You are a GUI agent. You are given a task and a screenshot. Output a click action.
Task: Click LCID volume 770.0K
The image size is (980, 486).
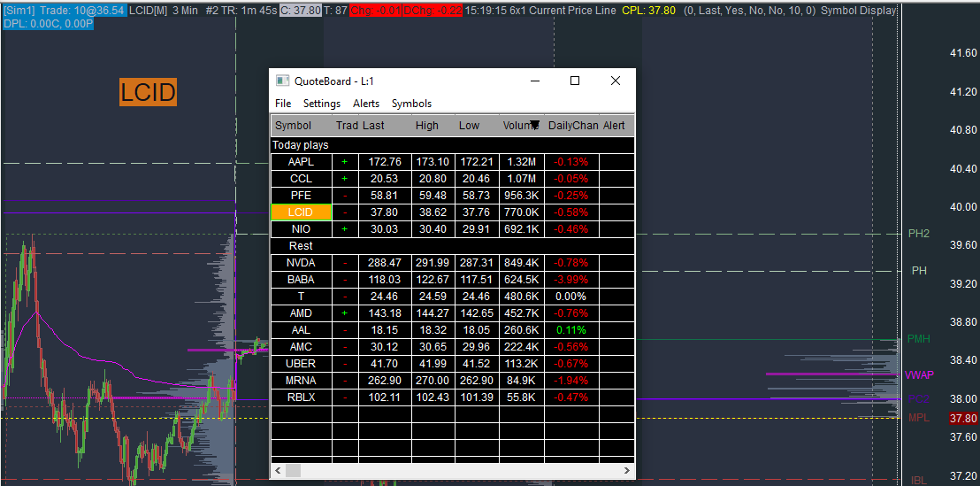[x=521, y=212]
